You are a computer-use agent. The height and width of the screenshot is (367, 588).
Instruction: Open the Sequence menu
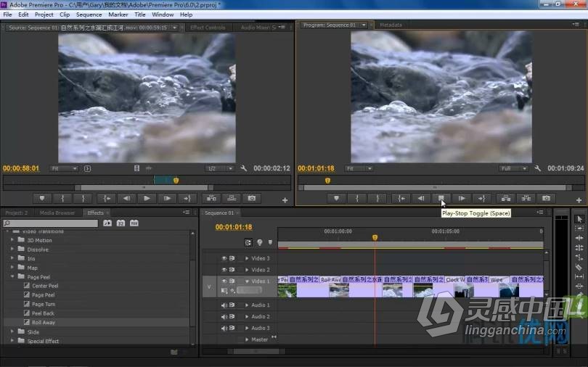click(89, 15)
